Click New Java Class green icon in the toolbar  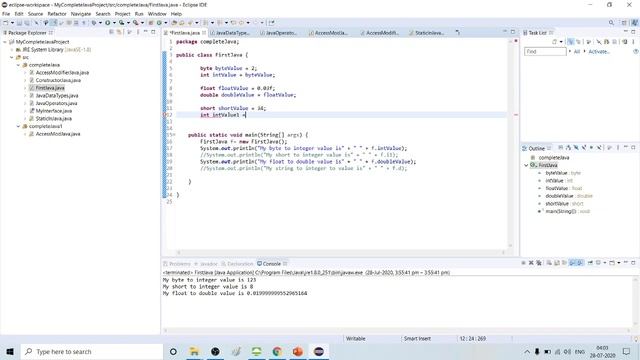point(159,23)
